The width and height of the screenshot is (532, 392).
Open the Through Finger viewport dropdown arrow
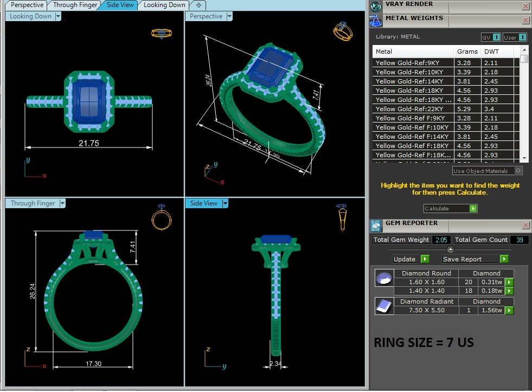[x=62, y=203]
